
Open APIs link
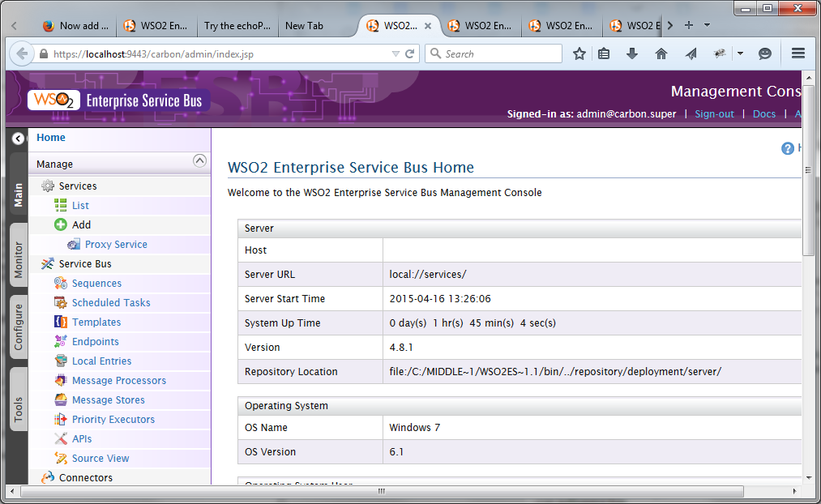[82, 438]
